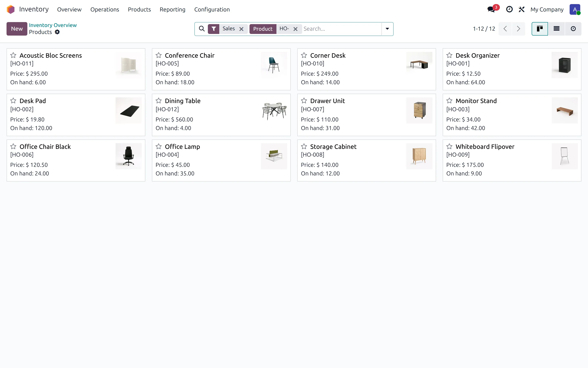Click the Corner Desk thumbnail image
The width and height of the screenshot is (588, 368).
[419, 65]
